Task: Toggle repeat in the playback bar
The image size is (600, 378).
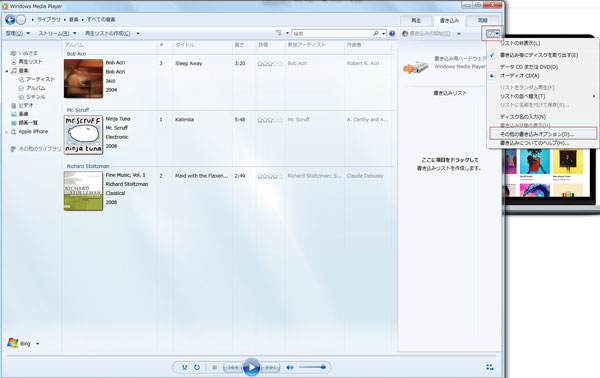Action: (197, 367)
